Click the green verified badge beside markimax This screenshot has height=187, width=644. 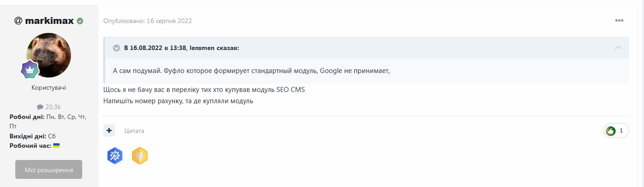pos(80,21)
